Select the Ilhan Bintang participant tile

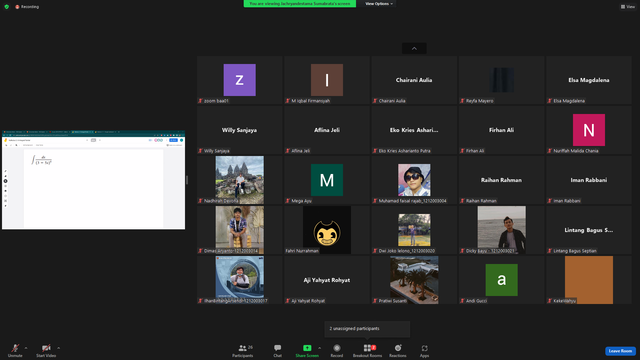click(x=240, y=280)
